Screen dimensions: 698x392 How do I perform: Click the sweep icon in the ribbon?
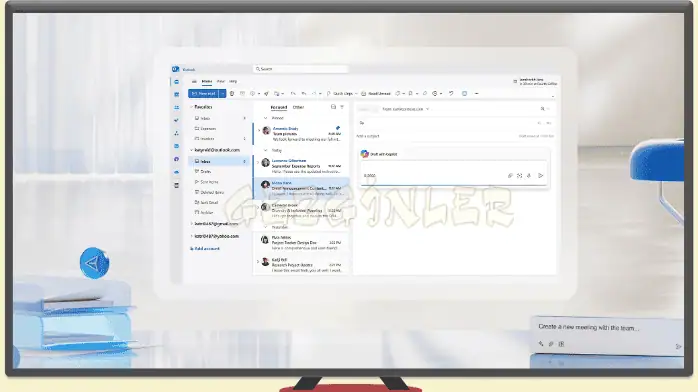click(x=267, y=93)
